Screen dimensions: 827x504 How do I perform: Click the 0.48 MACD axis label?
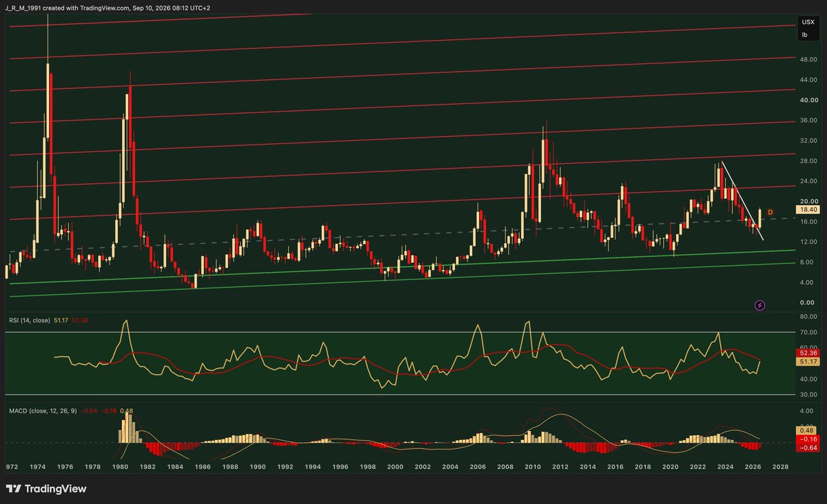tap(806, 430)
